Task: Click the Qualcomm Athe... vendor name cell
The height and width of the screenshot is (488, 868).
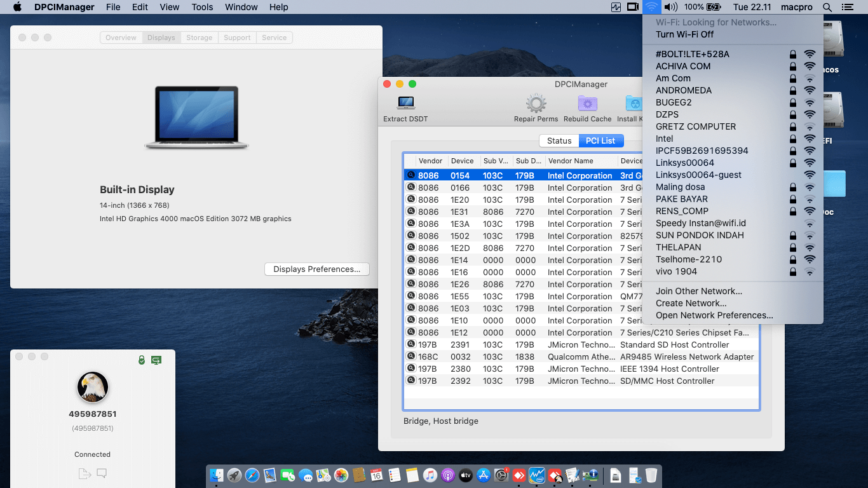Action: point(580,356)
